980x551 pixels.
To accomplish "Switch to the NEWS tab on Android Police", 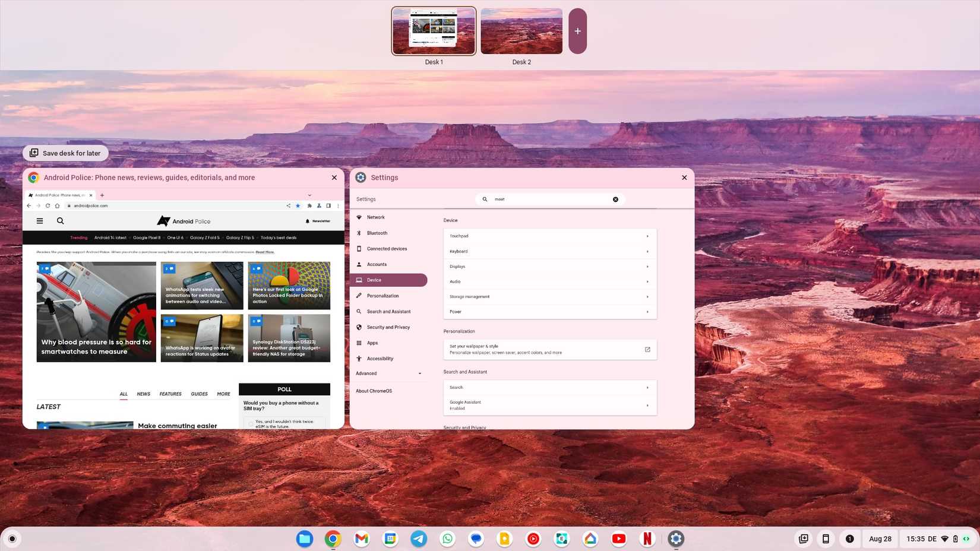I will click(143, 394).
